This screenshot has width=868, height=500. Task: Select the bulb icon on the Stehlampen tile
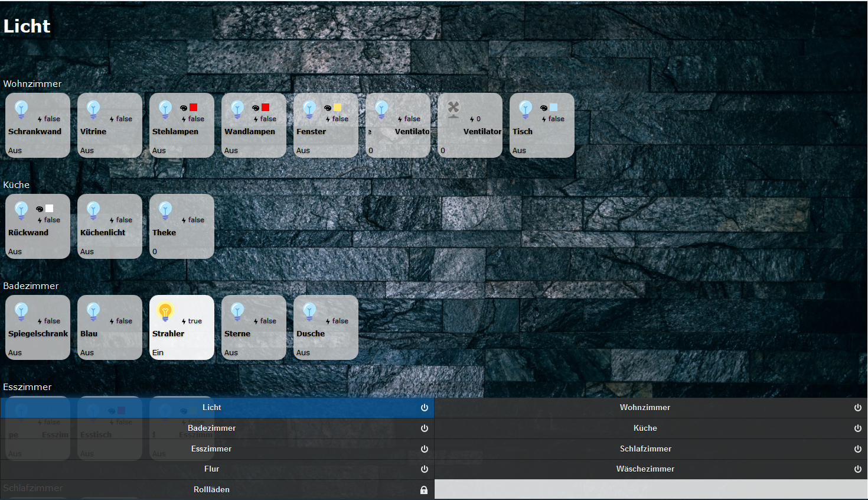coord(165,109)
